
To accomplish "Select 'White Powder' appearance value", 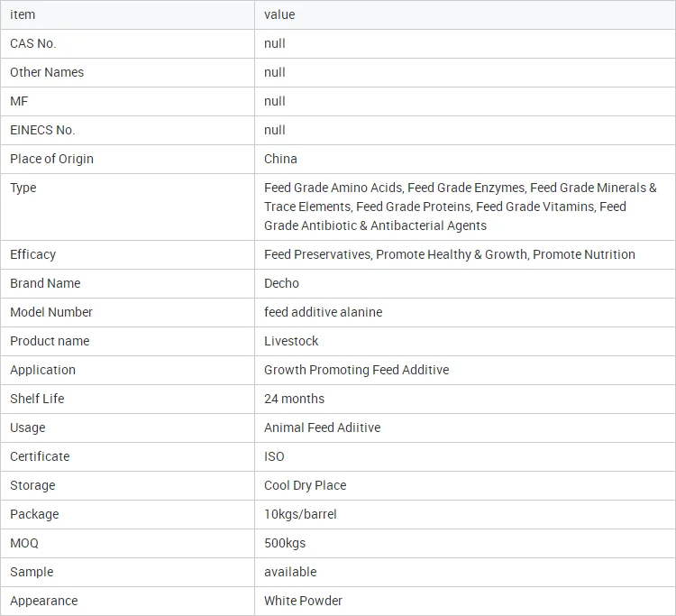I will pos(303,601).
